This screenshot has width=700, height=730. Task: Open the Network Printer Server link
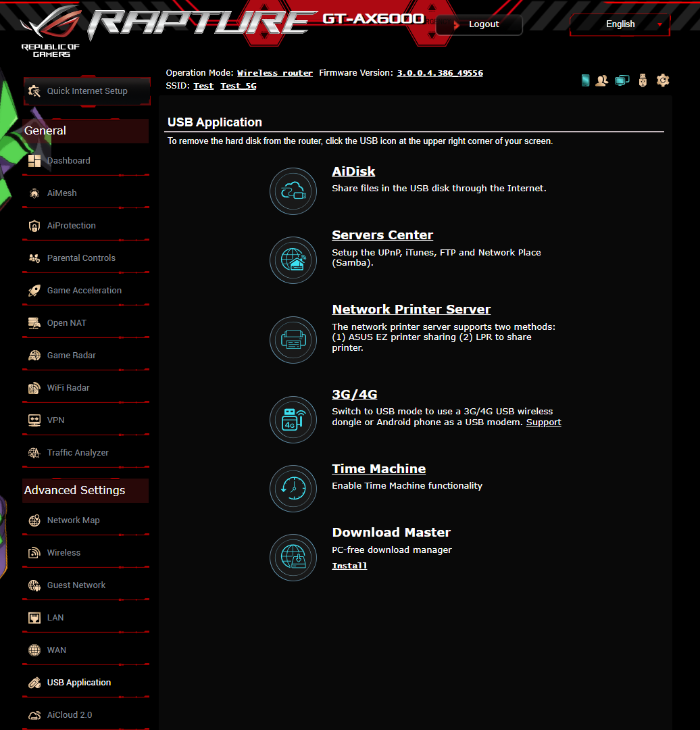coord(411,309)
